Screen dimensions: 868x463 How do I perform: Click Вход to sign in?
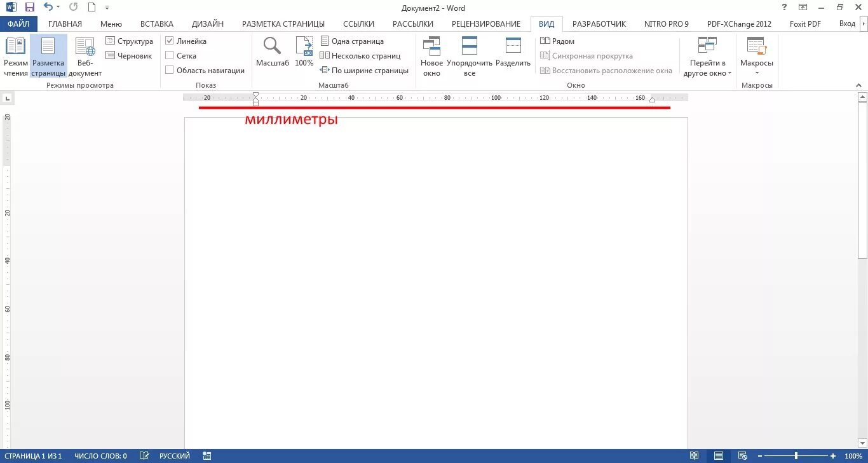(847, 24)
